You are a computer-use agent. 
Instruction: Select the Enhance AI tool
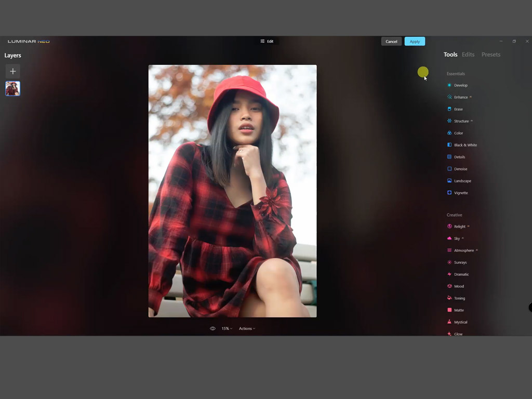click(x=460, y=97)
